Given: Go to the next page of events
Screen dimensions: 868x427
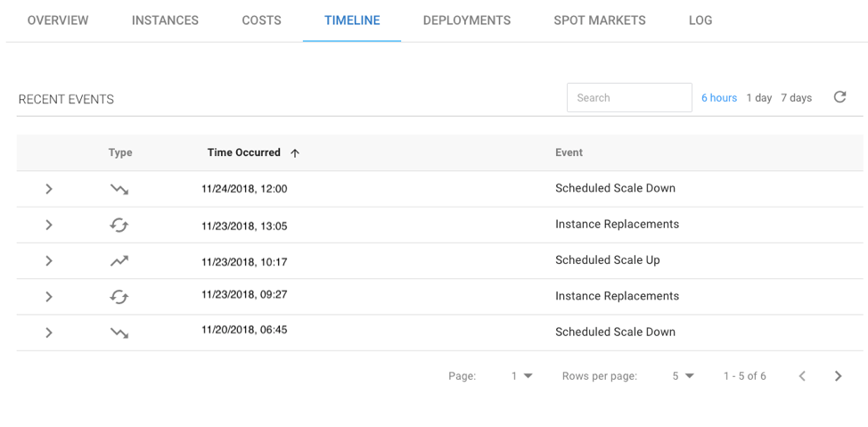Looking at the screenshot, I should 838,376.
